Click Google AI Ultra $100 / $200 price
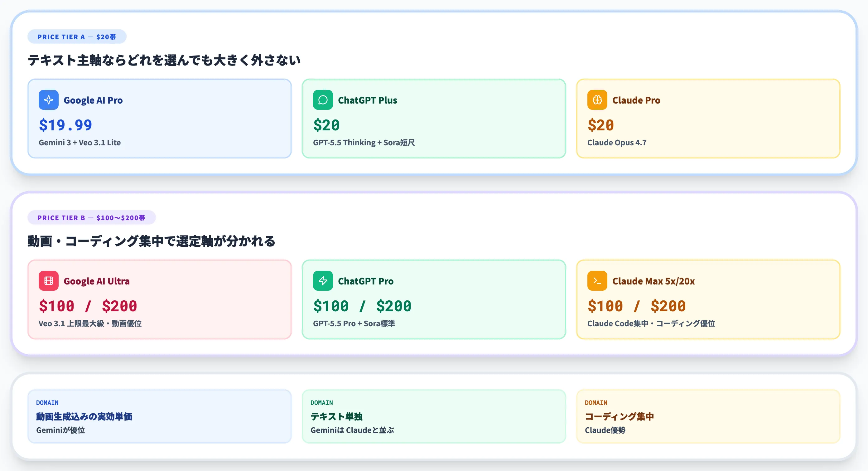The image size is (868, 471). (88, 306)
